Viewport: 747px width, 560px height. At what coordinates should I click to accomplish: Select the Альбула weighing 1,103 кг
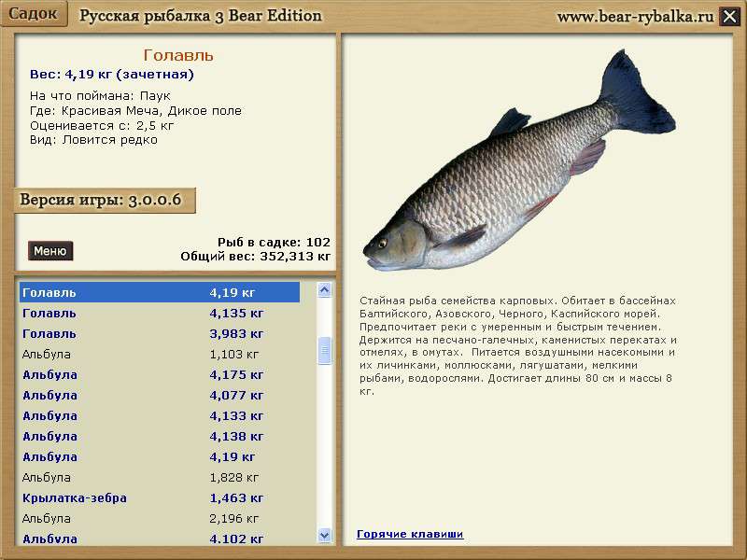tap(159, 355)
